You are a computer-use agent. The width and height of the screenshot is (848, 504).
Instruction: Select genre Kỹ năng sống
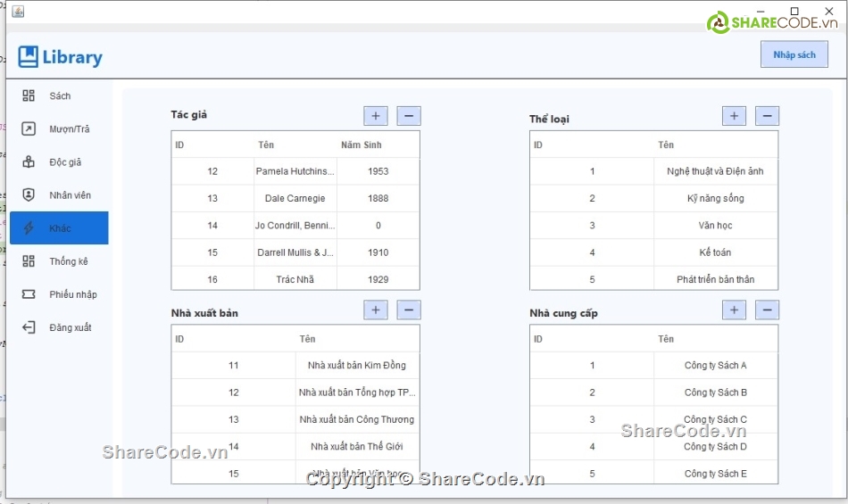click(653, 198)
